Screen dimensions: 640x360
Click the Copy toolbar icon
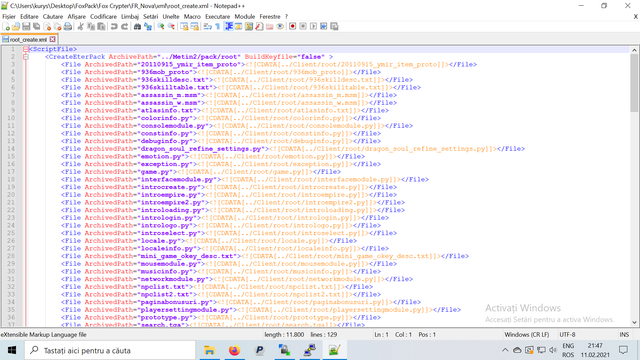coord(91,27)
